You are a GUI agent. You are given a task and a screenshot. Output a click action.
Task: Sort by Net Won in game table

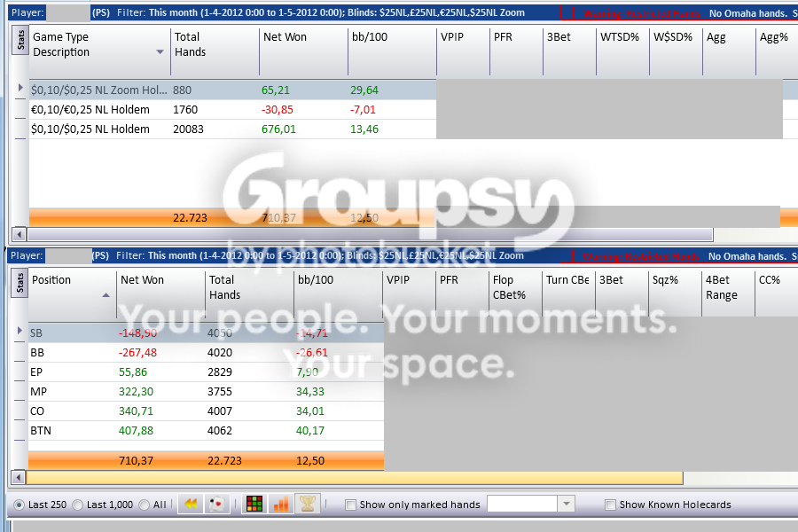(303, 52)
